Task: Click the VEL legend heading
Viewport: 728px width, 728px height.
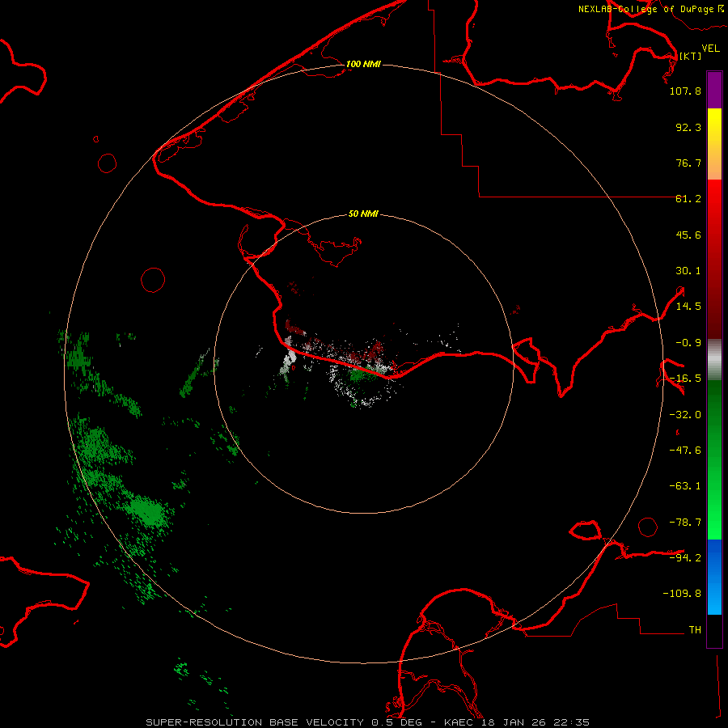Action: 710,49
